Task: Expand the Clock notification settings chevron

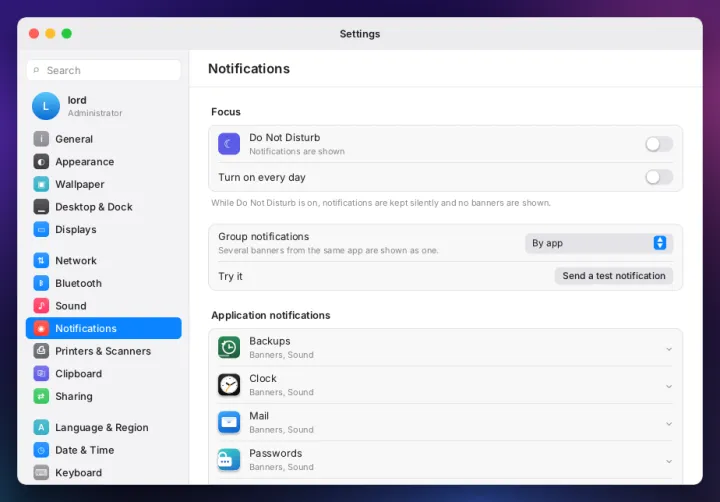Action: 669,387
